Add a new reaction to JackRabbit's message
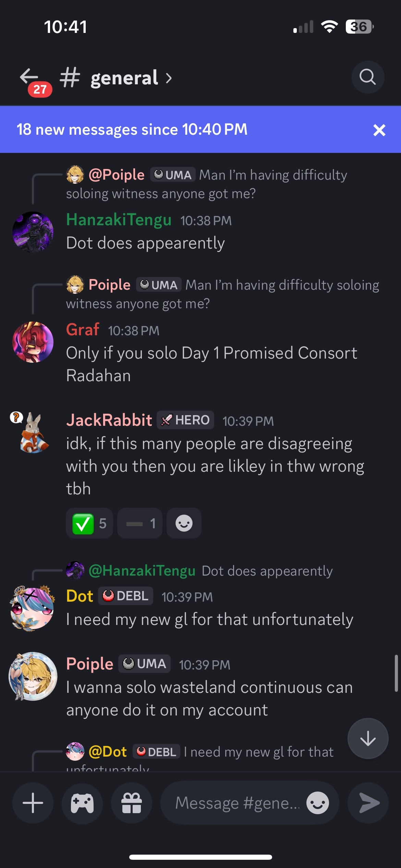 (184, 523)
